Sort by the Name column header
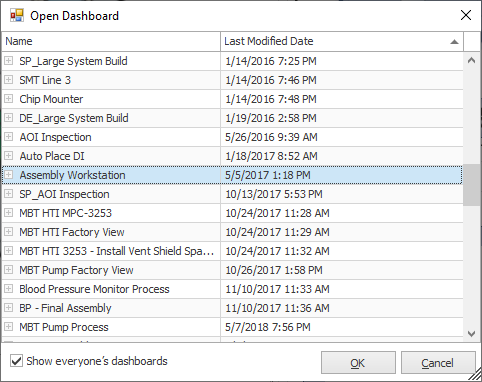 [x=111, y=41]
